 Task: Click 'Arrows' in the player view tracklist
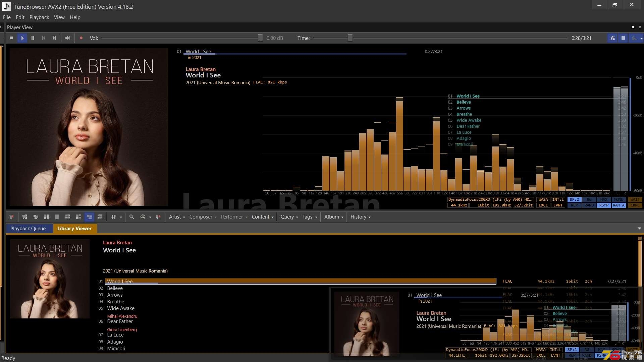[464, 108]
